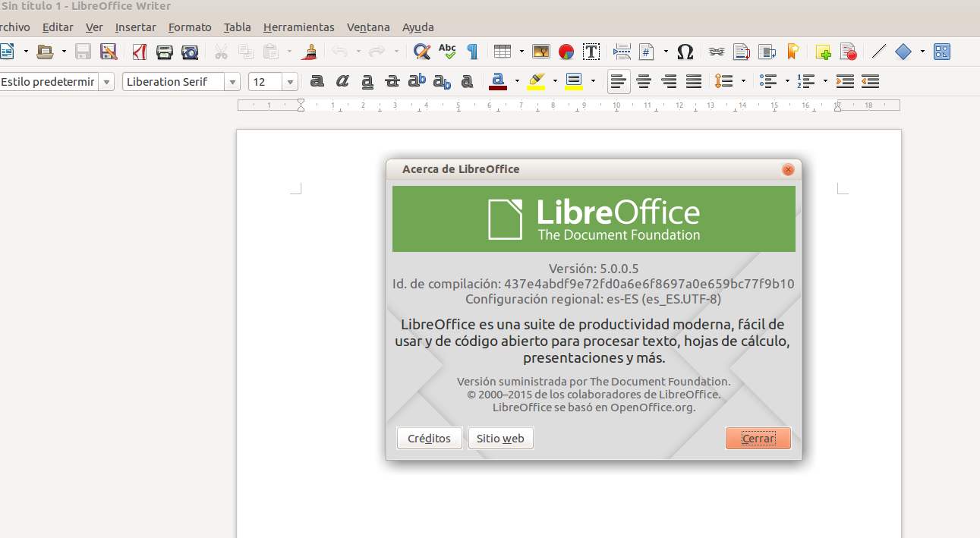This screenshot has width=980, height=538.
Task: Open the spelling check tool
Action: [447, 52]
